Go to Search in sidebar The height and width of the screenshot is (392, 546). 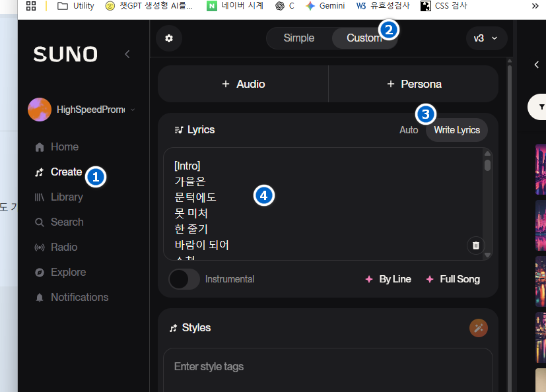pyautogui.click(x=67, y=222)
